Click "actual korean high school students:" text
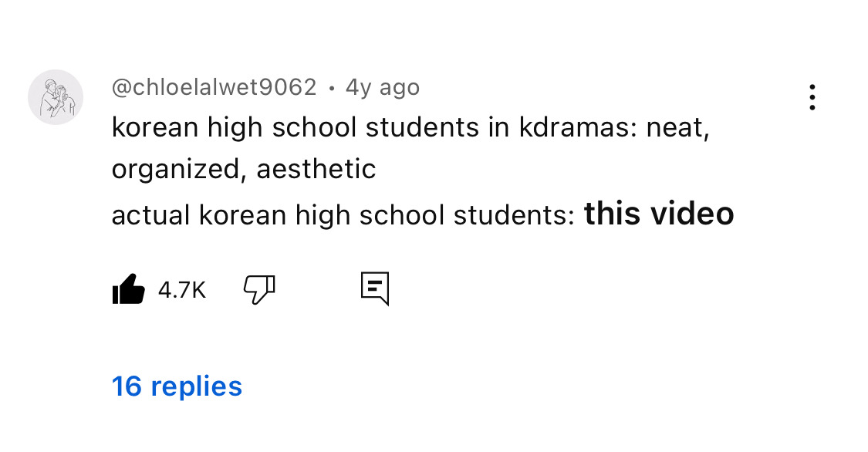Image resolution: width=868 pixels, height=452 pixels. 343,215
